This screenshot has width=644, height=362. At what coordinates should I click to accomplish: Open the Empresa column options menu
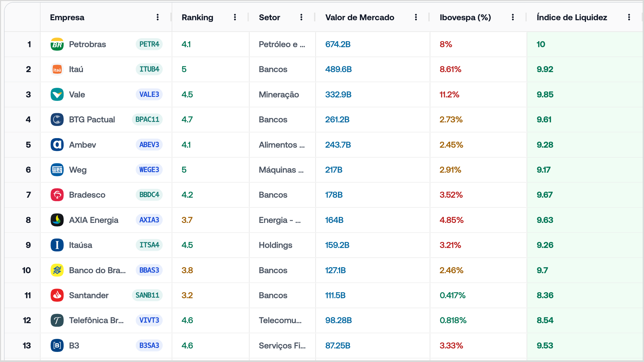coord(158,17)
